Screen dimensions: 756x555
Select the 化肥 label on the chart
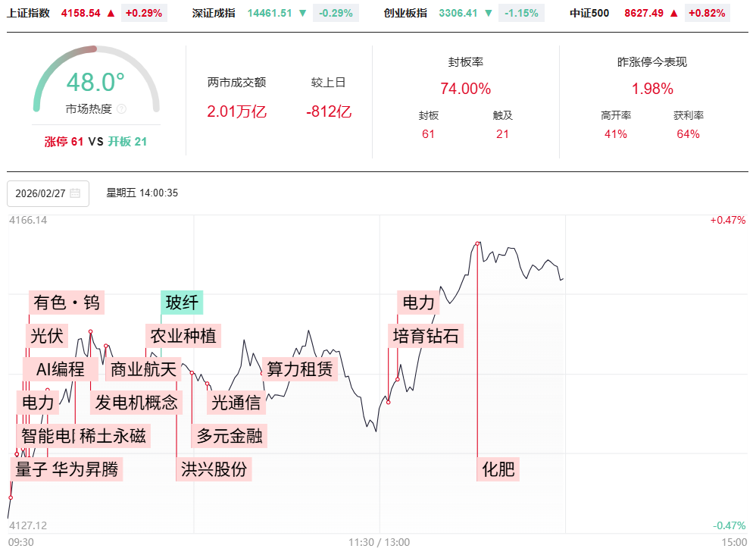click(x=498, y=470)
